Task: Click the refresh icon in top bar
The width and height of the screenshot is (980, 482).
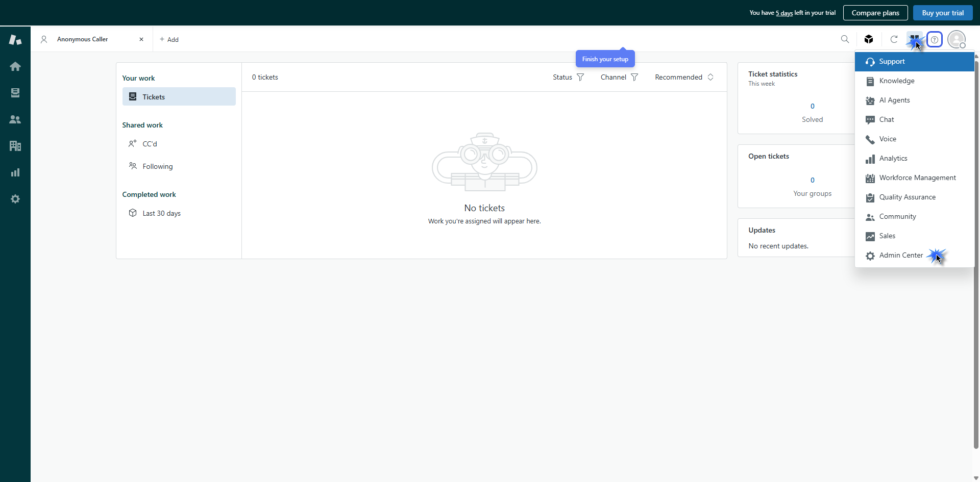Action: tap(894, 39)
